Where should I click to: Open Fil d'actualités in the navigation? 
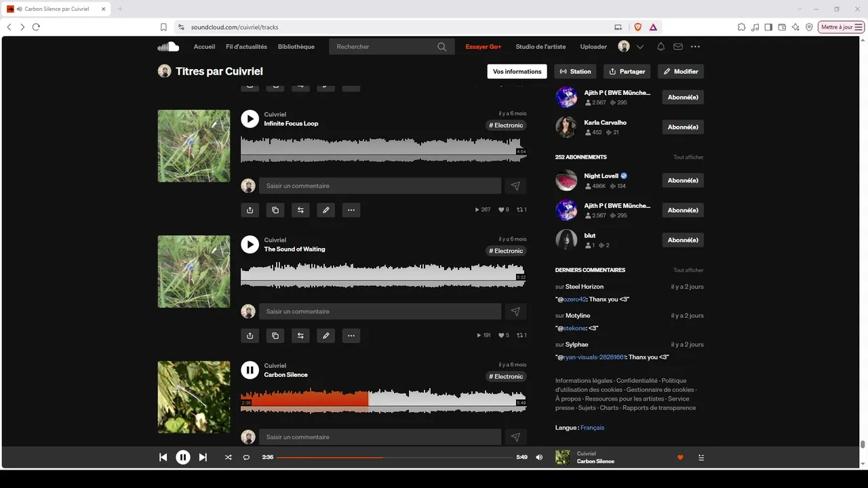tap(246, 47)
